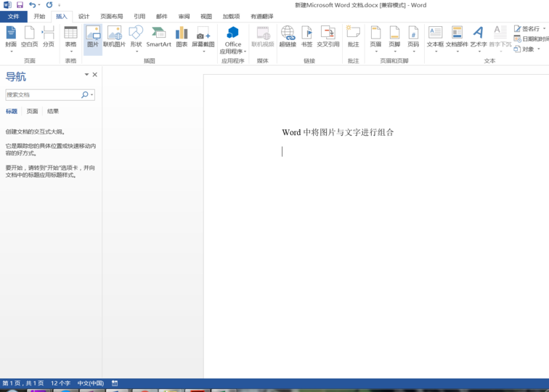Viewport: 549px width, 392px height.
Task: Expand the search options dropdown arrow
Action: [91, 94]
